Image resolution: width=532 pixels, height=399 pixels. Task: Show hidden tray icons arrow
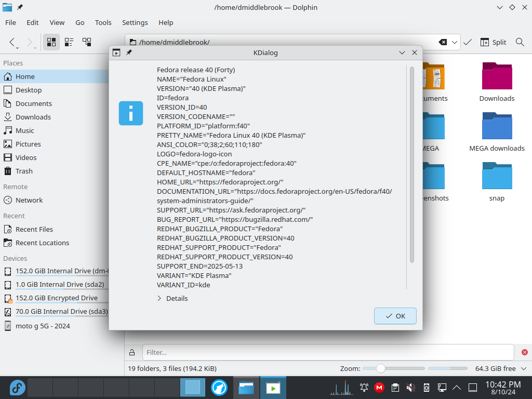tap(457, 388)
